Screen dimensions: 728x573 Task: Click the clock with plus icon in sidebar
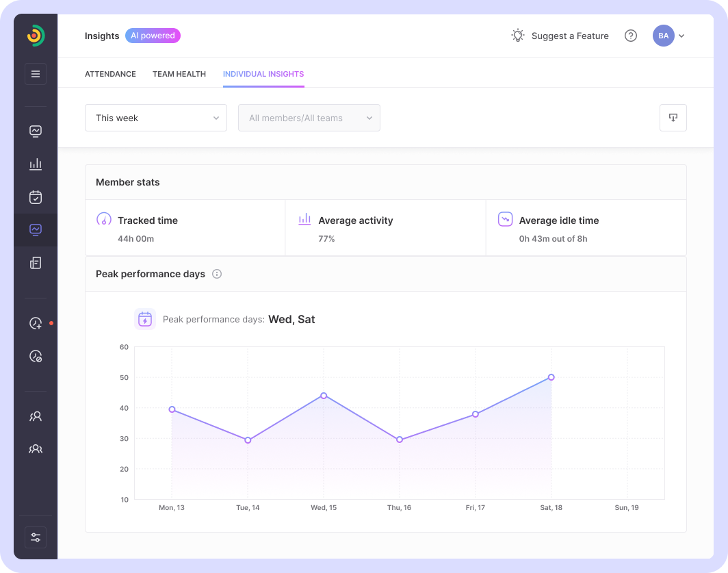pos(36,323)
